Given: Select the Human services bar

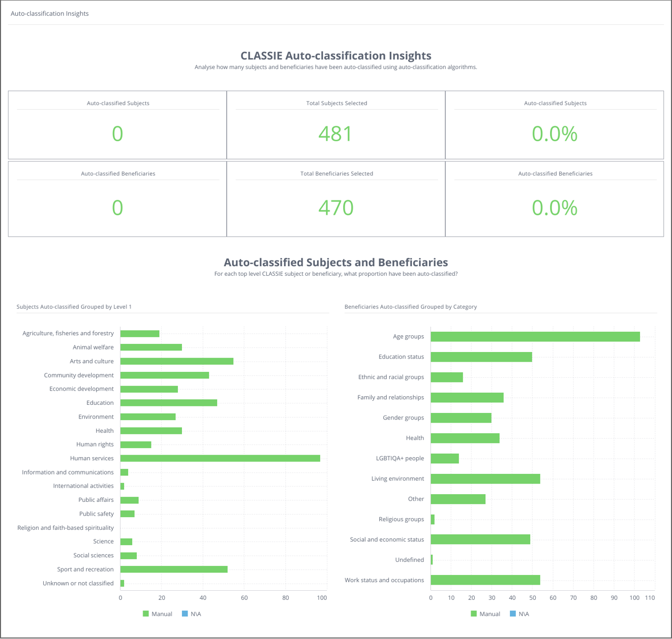Looking at the screenshot, I should point(220,458).
